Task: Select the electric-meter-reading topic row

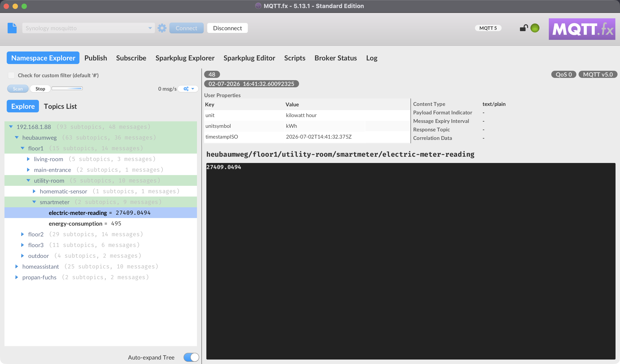Action: click(101, 213)
